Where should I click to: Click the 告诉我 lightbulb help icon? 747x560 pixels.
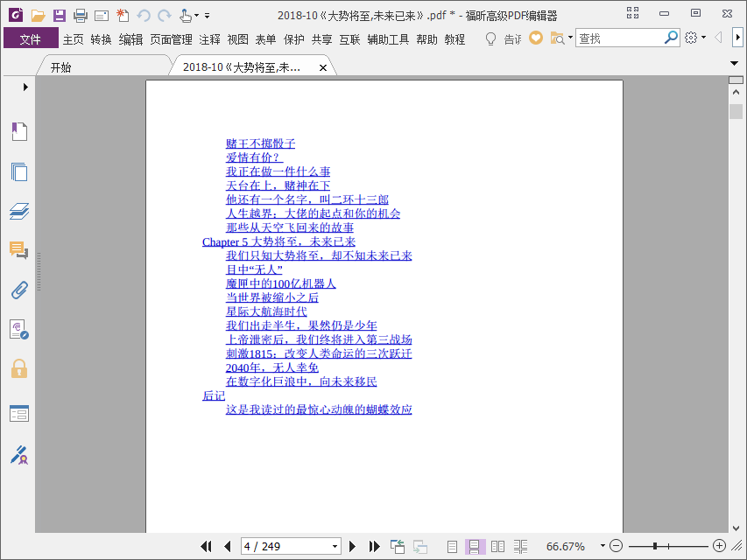click(x=490, y=38)
